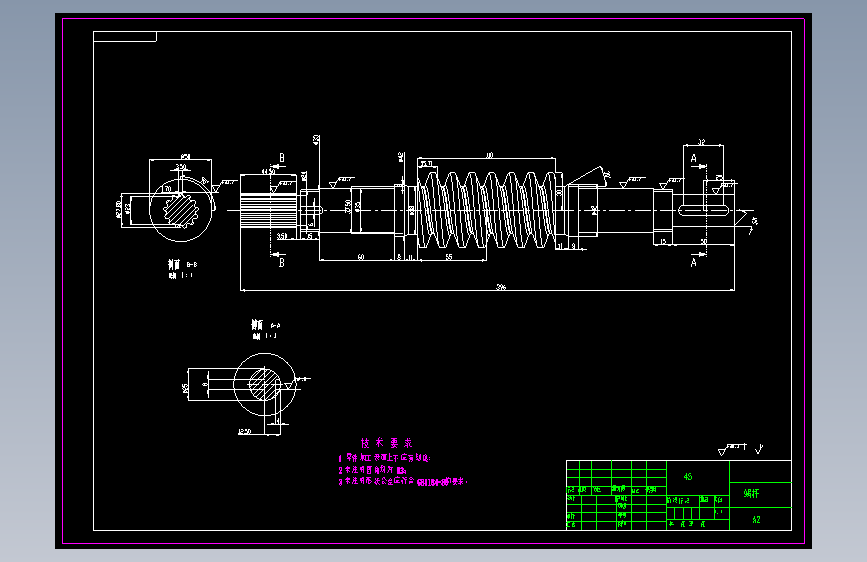Select the lower A section-cut label
The image size is (867, 562).
tap(694, 262)
